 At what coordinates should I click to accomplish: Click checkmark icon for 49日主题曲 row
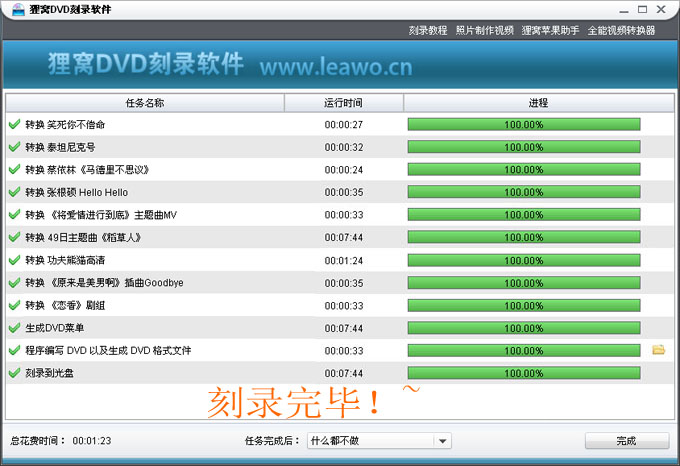click(14, 237)
